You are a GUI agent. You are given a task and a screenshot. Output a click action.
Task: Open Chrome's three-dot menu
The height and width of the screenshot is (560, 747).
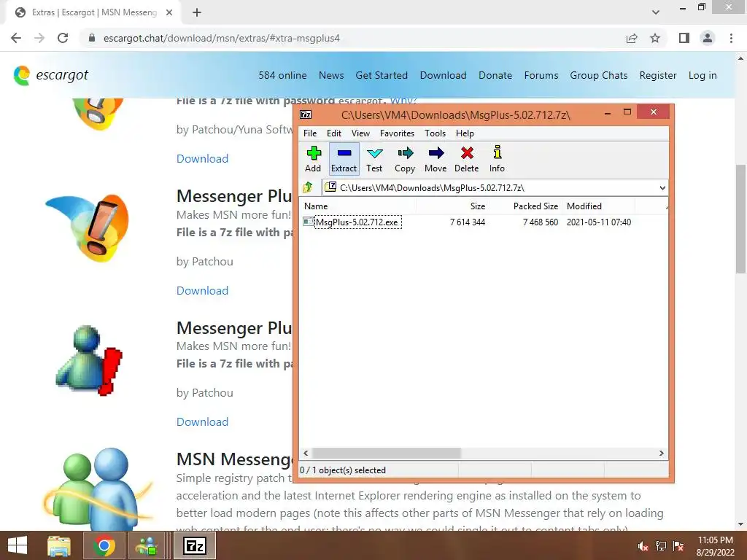(731, 38)
